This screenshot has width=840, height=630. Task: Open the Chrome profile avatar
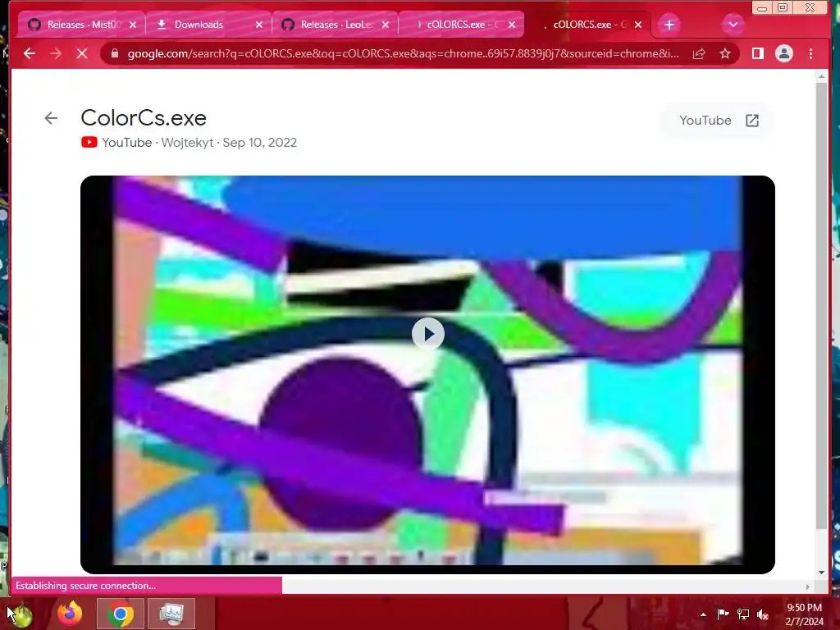tap(784, 53)
